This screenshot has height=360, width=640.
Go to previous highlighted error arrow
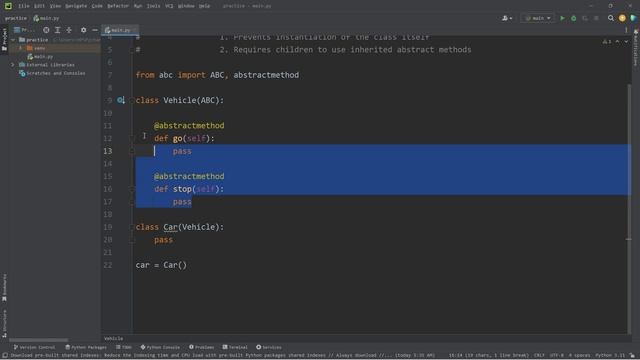click(617, 42)
